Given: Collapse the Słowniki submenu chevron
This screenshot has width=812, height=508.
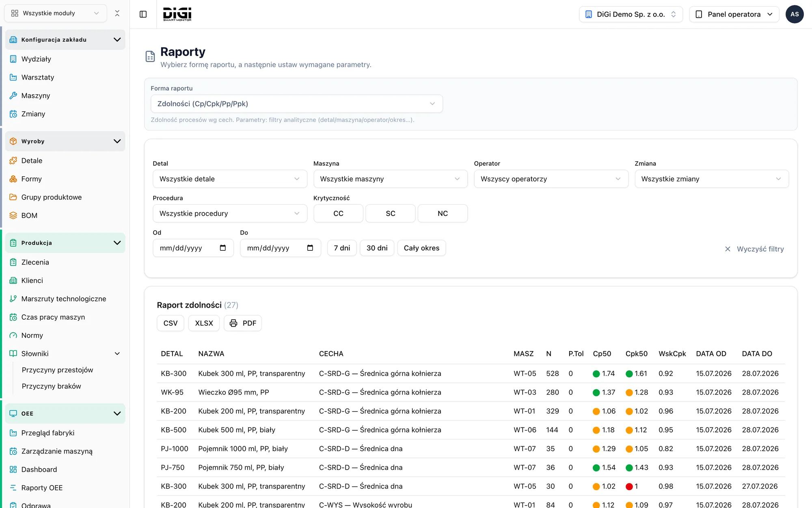Looking at the screenshot, I should coord(117,354).
